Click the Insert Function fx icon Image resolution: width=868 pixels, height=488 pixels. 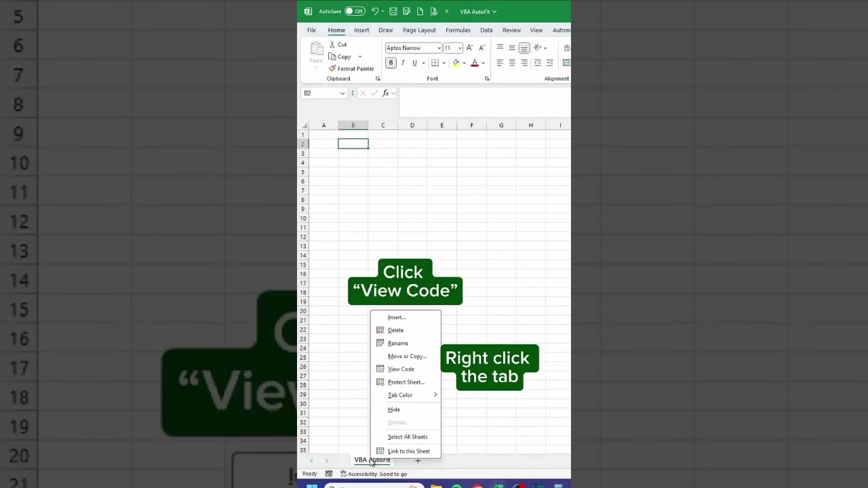click(386, 93)
